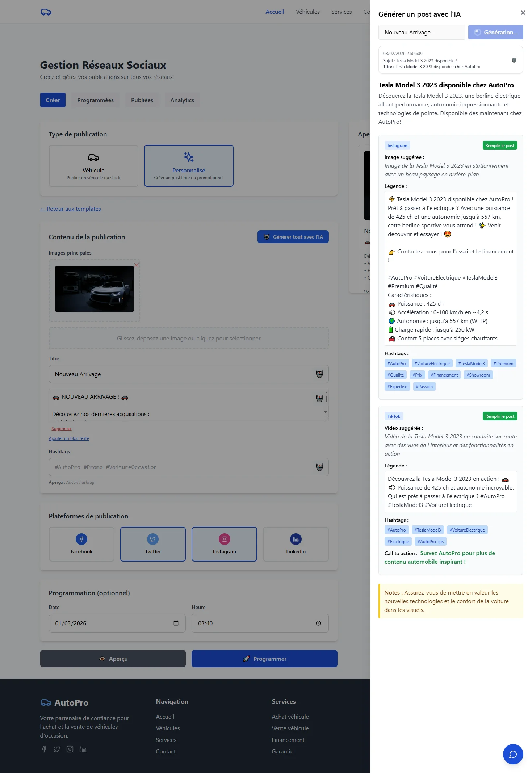The width and height of the screenshot is (532, 773).
Task: Click the AI icon in Titre field
Action: point(319,374)
